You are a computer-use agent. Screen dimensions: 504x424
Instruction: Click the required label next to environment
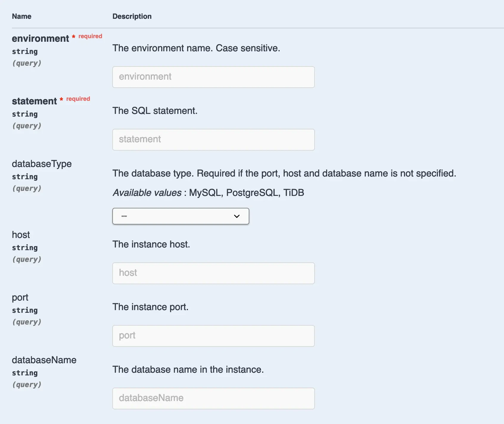[x=90, y=36]
